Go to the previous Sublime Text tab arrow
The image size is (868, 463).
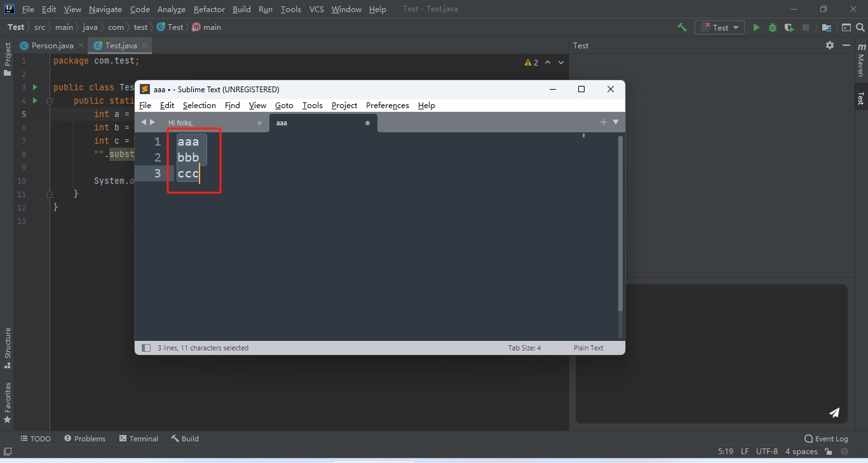coord(144,122)
